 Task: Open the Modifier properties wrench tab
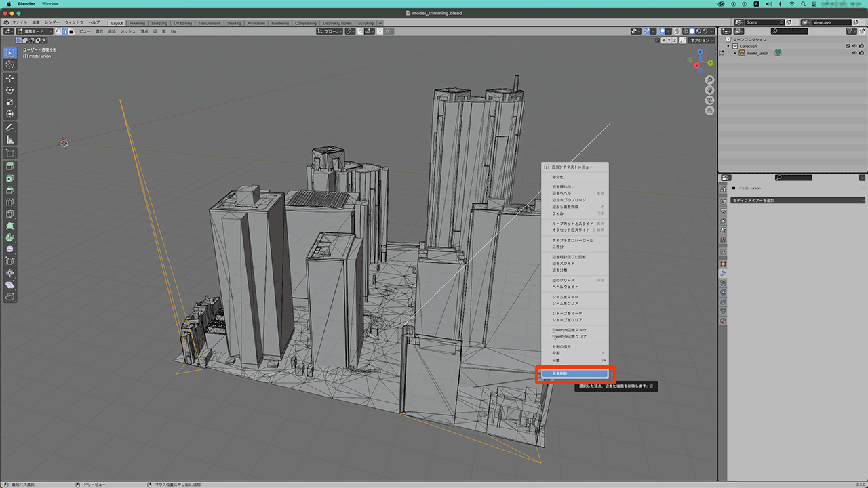pyautogui.click(x=724, y=273)
